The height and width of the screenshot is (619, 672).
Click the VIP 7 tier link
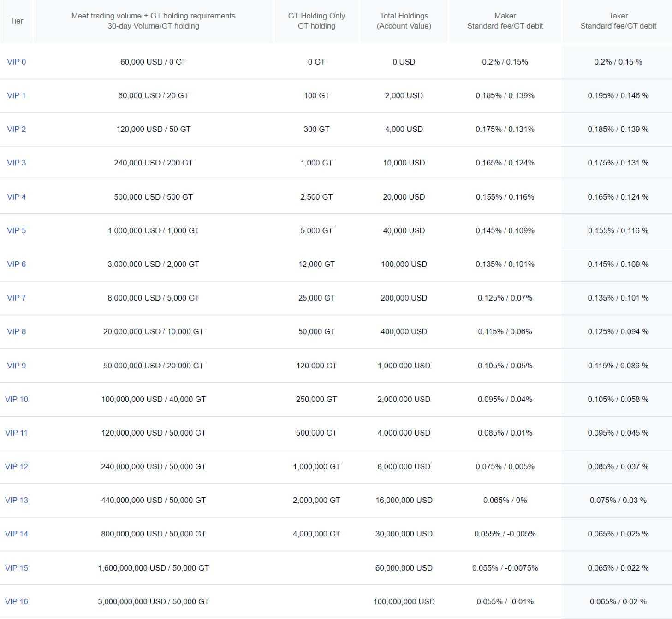(x=17, y=298)
